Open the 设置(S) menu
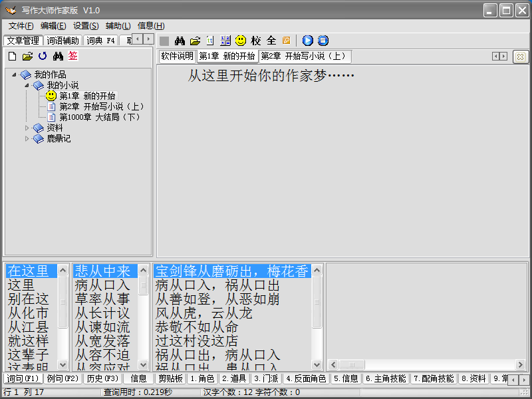 (x=86, y=26)
